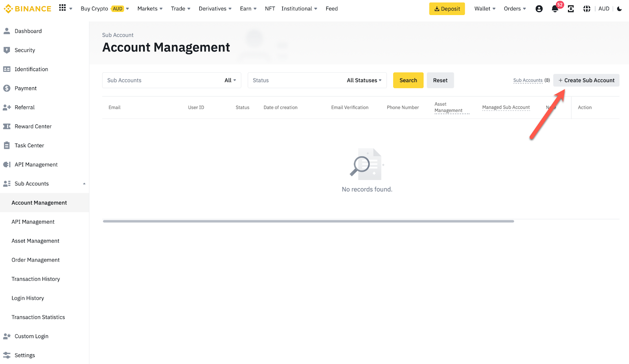Viewport: 629px width, 364px height.
Task: Toggle dark mode moon icon
Action: tap(620, 9)
